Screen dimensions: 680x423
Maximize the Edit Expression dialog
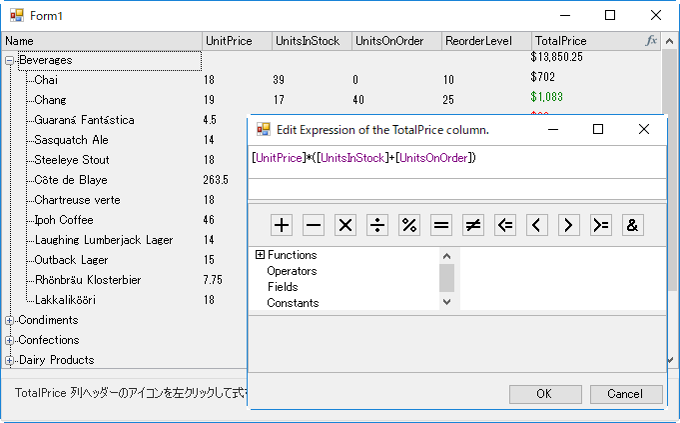598,129
